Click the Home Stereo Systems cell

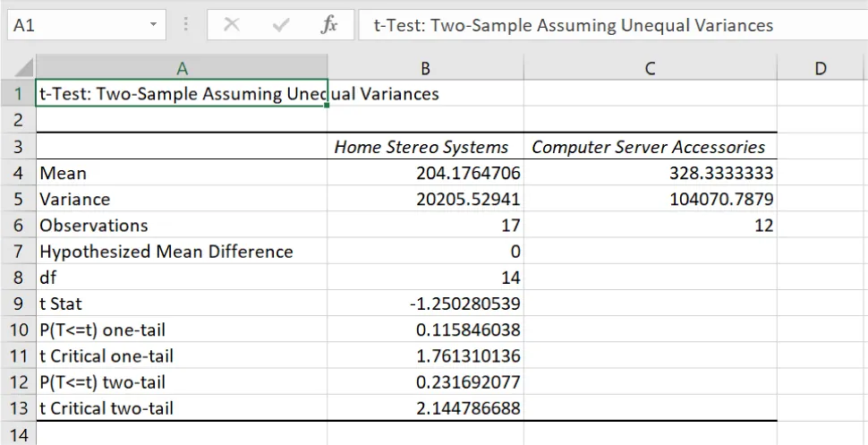click(425, 147)
